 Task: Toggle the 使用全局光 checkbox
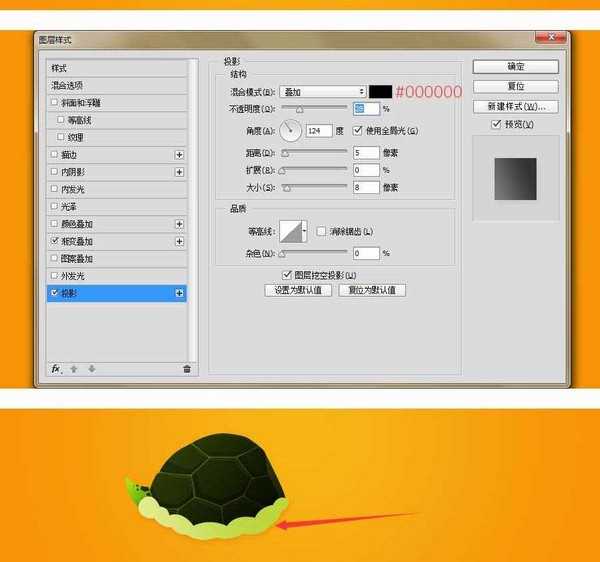(358, 130)
